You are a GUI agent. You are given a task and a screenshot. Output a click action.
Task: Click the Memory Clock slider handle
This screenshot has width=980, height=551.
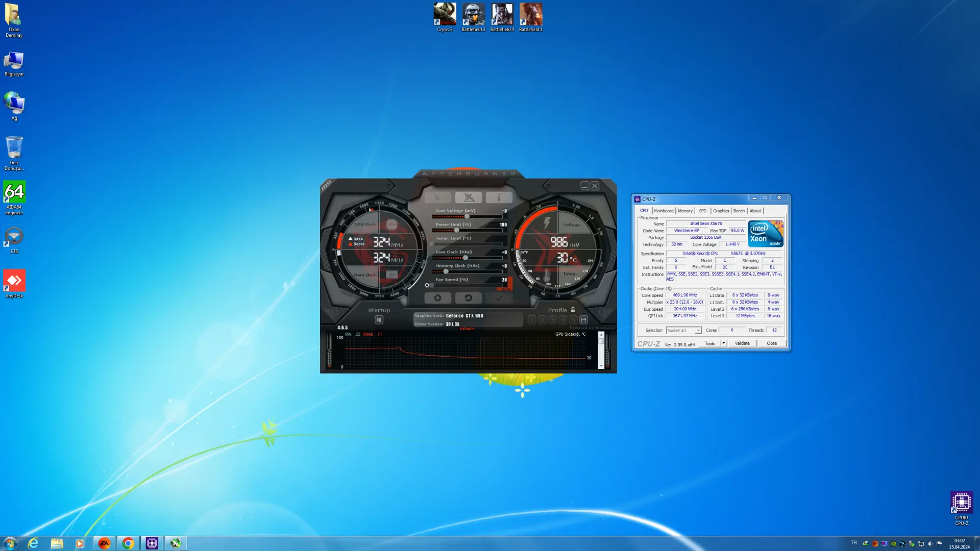(x=446, y=272)
